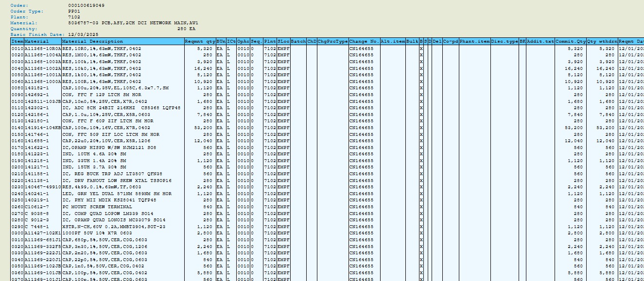Click the Batch column header
The image size is (644, 281).
click(298, 42)
